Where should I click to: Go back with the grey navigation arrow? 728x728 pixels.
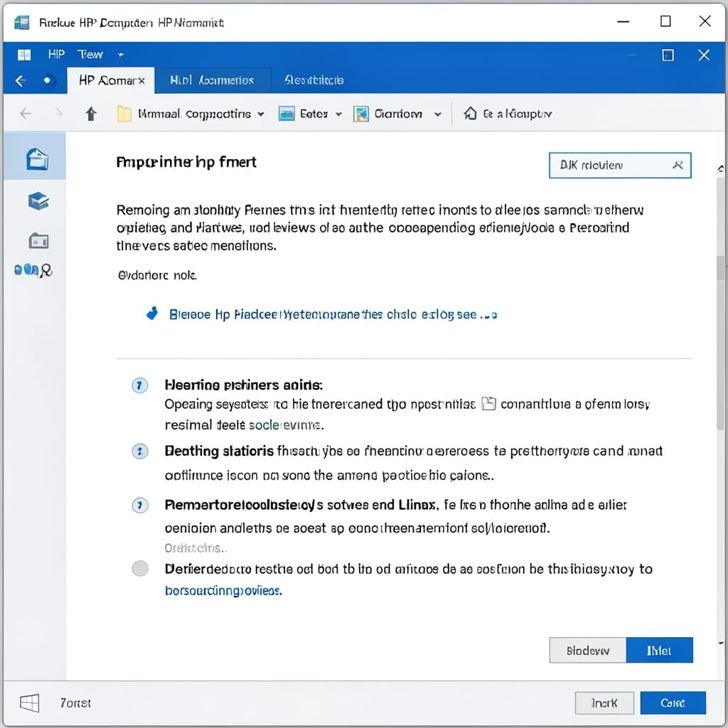coord(26,113)
